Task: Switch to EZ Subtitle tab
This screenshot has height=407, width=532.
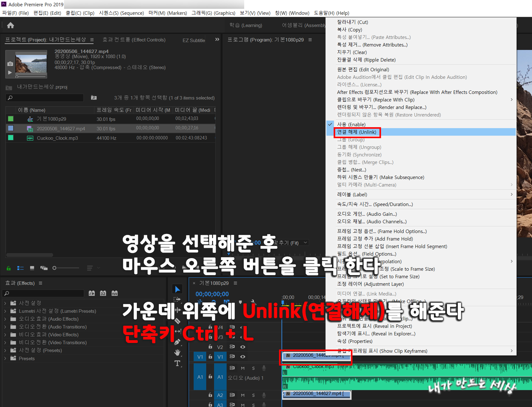Action: [x=194, y=40]
